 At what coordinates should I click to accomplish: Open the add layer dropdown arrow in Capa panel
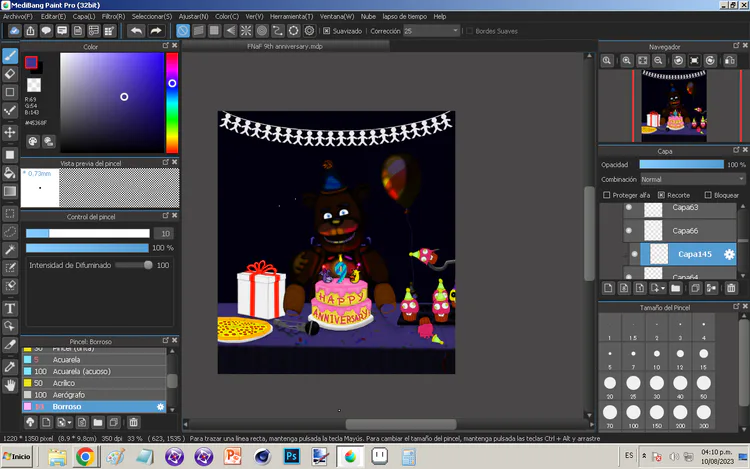tap(663, 288)
